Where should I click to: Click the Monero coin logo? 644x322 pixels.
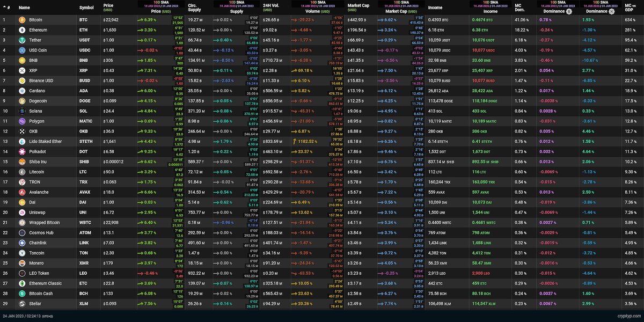[x=23, y=263]
